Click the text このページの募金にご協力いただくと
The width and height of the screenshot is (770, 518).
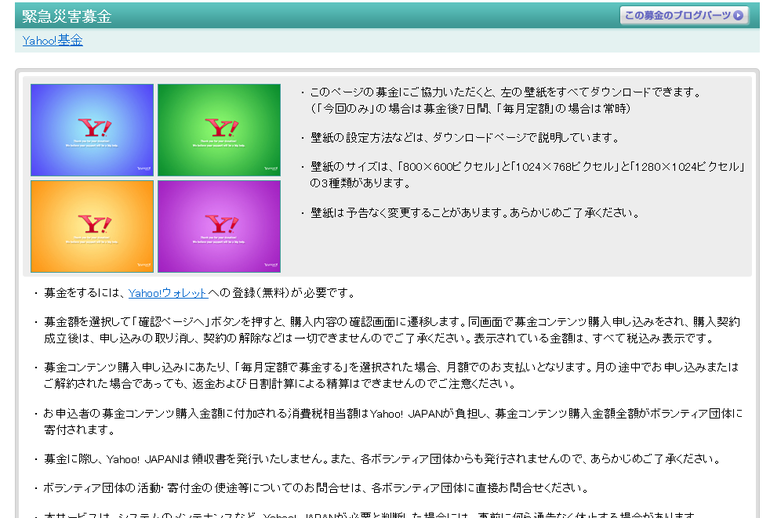(x=506, y=100)
